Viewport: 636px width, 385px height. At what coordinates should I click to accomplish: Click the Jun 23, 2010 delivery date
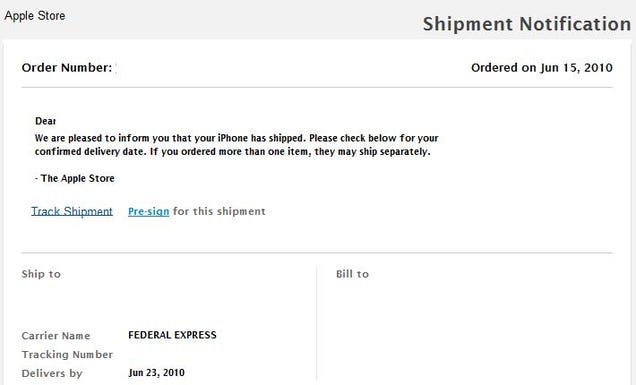point(157,372)
